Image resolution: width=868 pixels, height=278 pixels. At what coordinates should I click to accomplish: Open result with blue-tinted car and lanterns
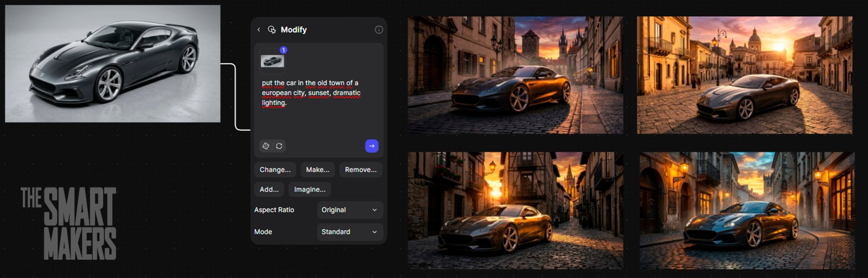pos(747,210)
